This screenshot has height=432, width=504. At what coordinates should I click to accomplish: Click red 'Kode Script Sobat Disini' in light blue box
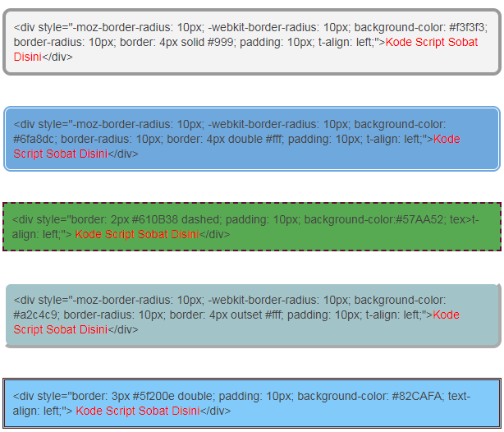138,411
